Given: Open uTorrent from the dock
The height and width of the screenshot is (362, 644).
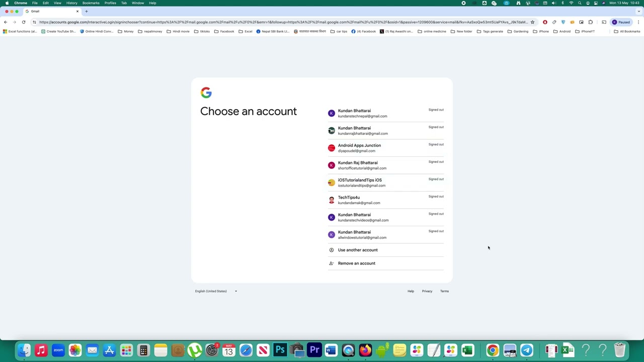Looking at the screenshot, I should pos(195,350).
